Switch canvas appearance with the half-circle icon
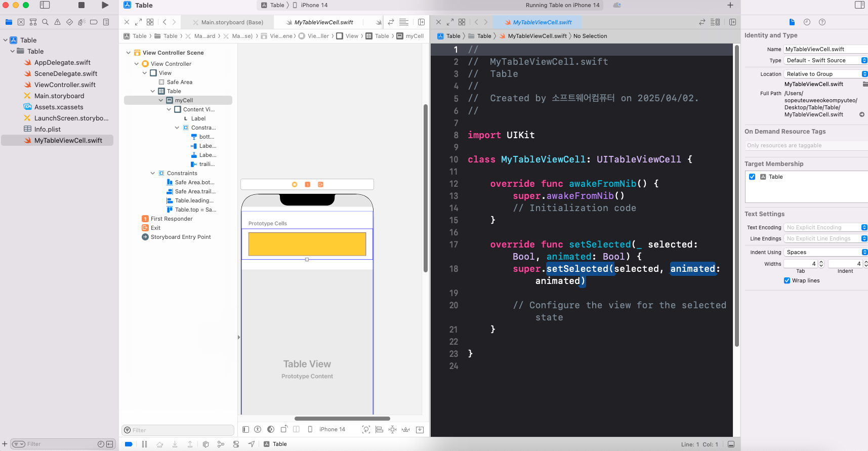868x451 pixels. tap(271, 430)
